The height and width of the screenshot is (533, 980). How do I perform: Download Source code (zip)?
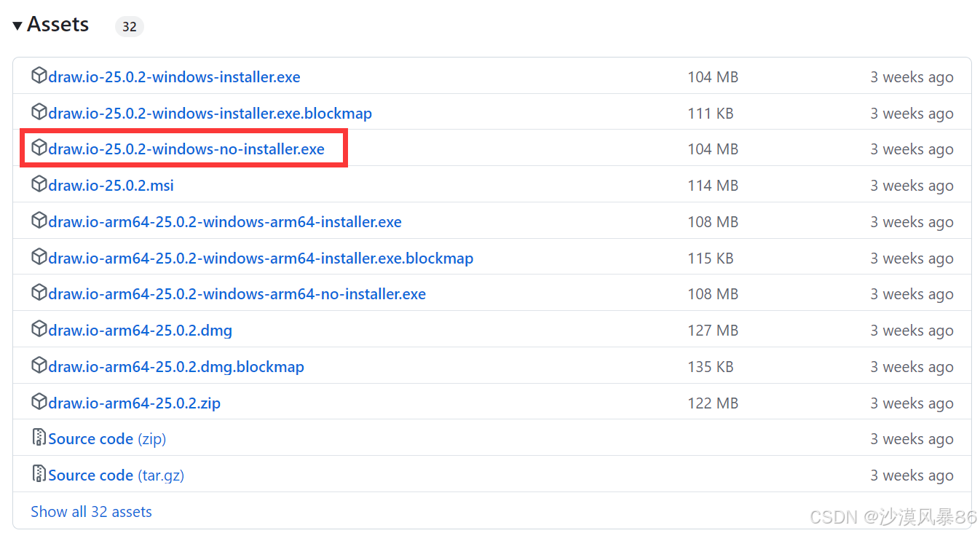(107, 439)
